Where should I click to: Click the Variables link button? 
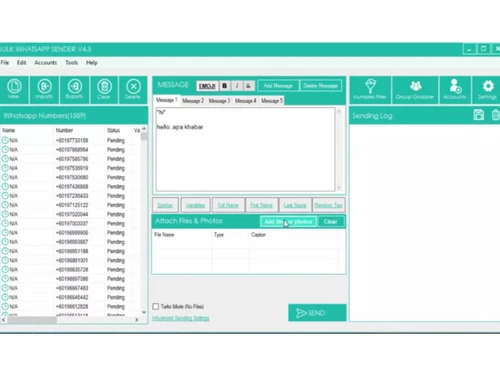coord(195,205)
